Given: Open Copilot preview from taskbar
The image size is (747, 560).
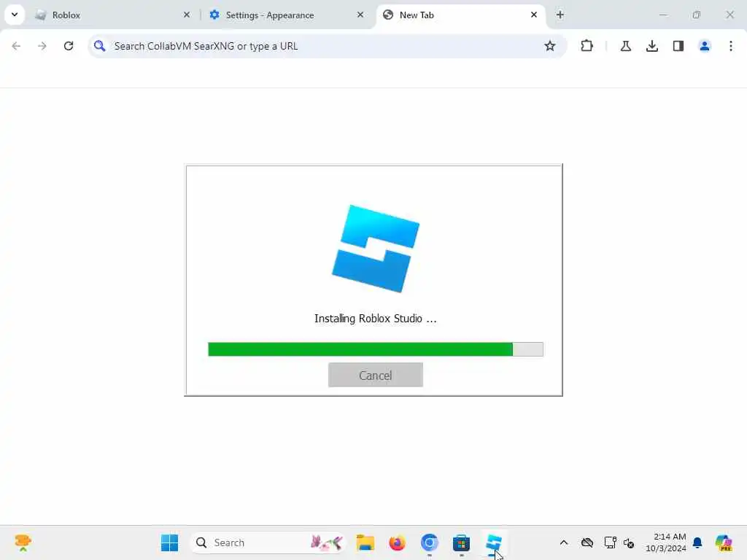Looking at the screenshot, I should (723, 542).
